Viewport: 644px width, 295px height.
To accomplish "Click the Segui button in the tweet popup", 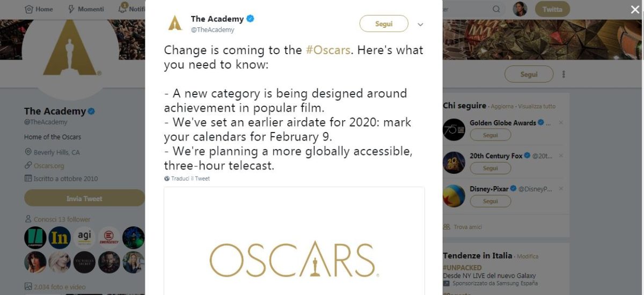I will click(384, 24).
